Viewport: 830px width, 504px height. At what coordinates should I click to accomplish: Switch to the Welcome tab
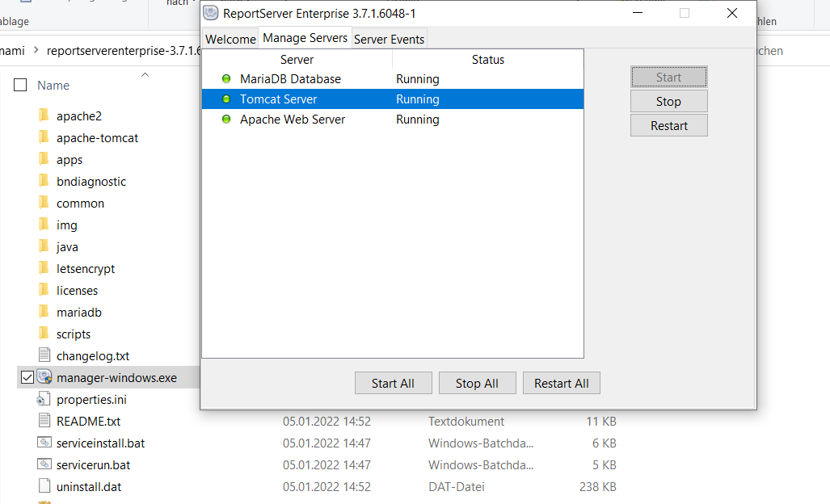coord(230,39)
